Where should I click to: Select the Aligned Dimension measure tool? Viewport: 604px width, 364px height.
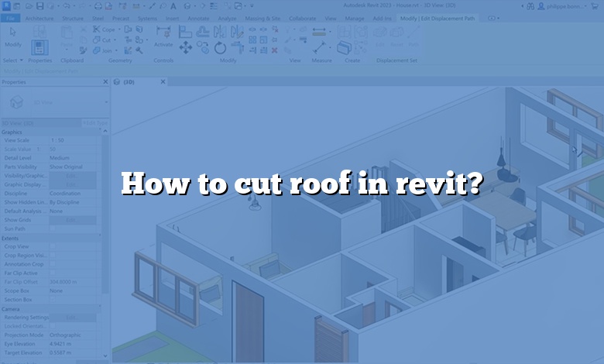319,32
